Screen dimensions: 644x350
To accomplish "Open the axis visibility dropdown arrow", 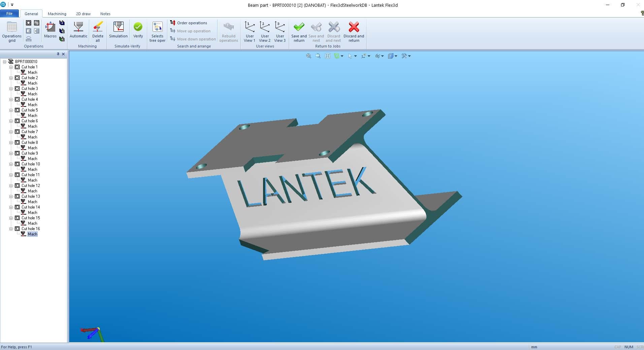I will click(369, 56).
